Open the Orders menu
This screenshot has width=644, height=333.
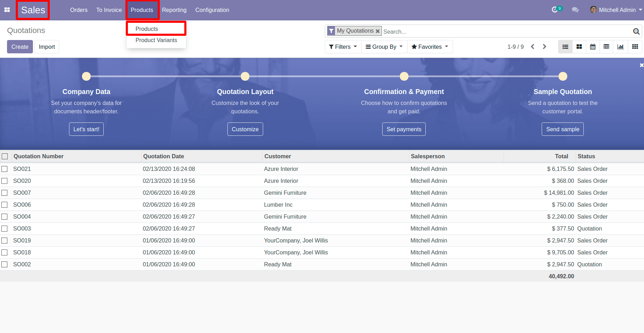click(x=79, y=10)
